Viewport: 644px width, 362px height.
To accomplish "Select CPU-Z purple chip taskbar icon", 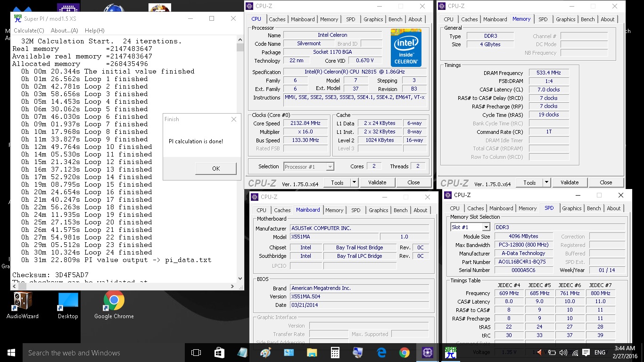I will tap(427, 353).
